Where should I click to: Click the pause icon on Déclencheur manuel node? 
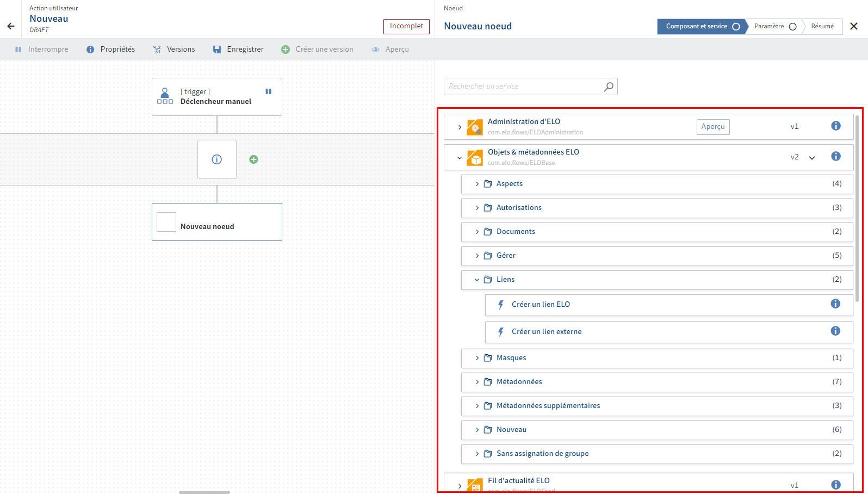tap(268, 91)
